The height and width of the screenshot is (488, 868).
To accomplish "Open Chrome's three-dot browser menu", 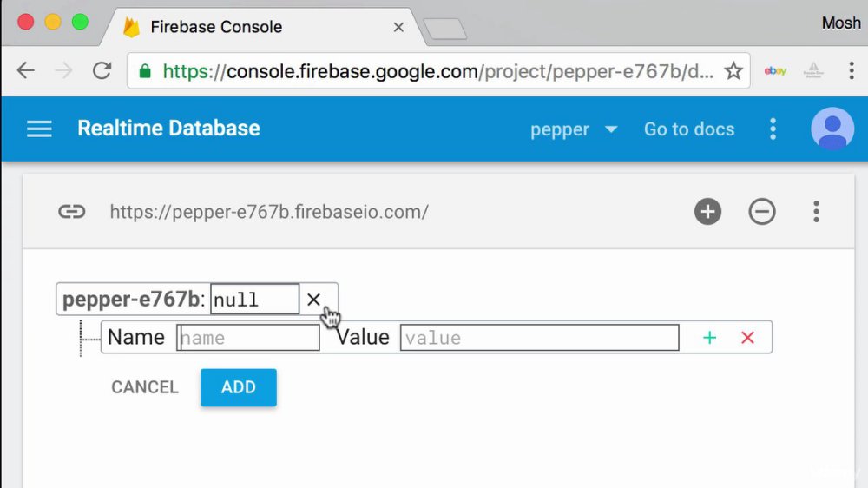I will [852, 70].
